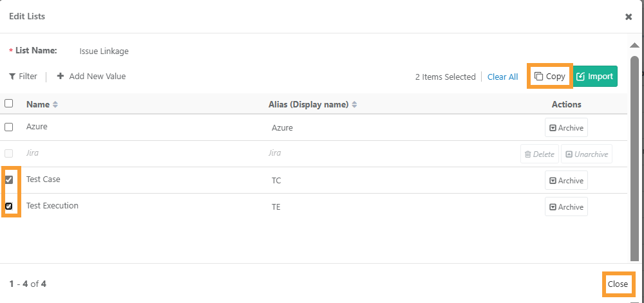Viewport: 644px width, 303px height.
Task: Click the Close button at bottom
Action: coord(618,284)
